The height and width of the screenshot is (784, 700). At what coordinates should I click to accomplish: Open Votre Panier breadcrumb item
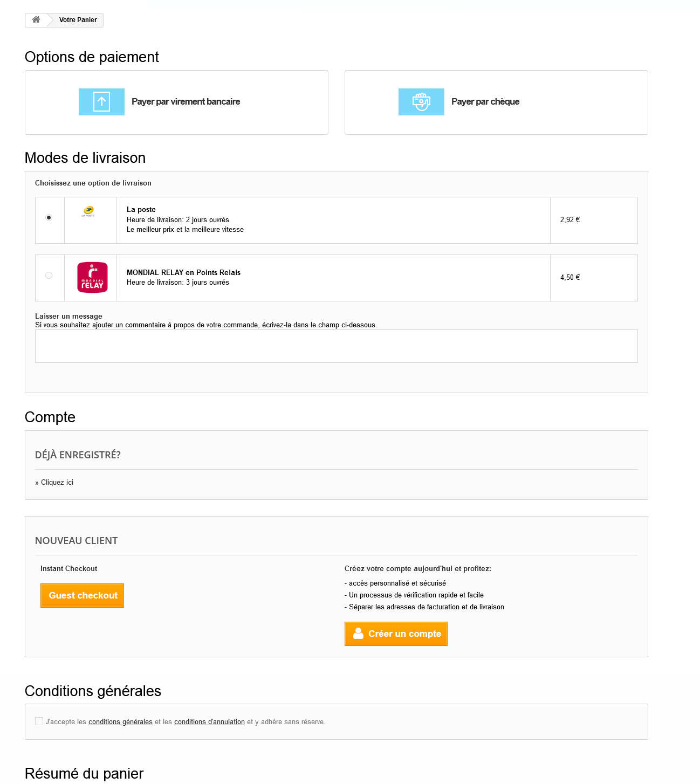tap(78, 20)
